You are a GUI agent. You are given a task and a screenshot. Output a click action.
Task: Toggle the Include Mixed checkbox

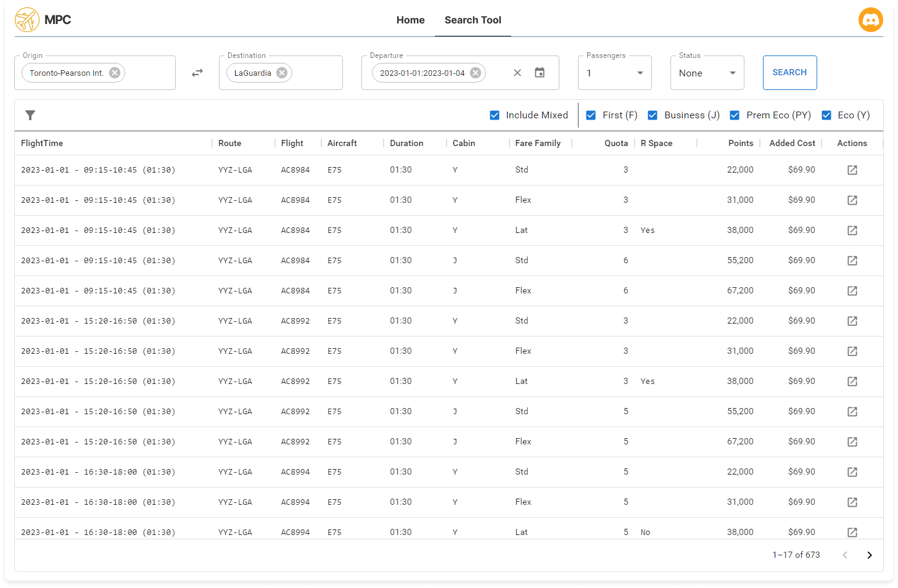(495, 115)
